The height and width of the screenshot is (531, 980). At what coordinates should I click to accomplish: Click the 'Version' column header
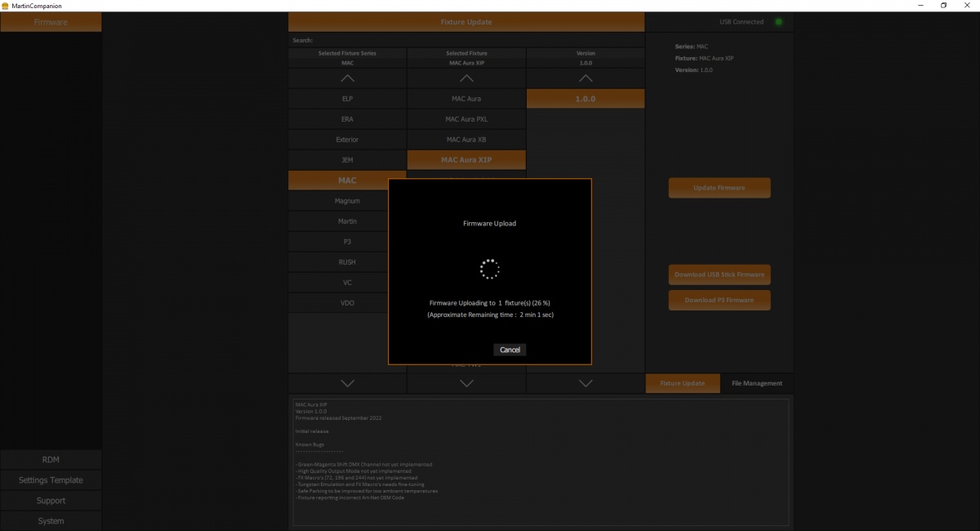pos(586,53)
